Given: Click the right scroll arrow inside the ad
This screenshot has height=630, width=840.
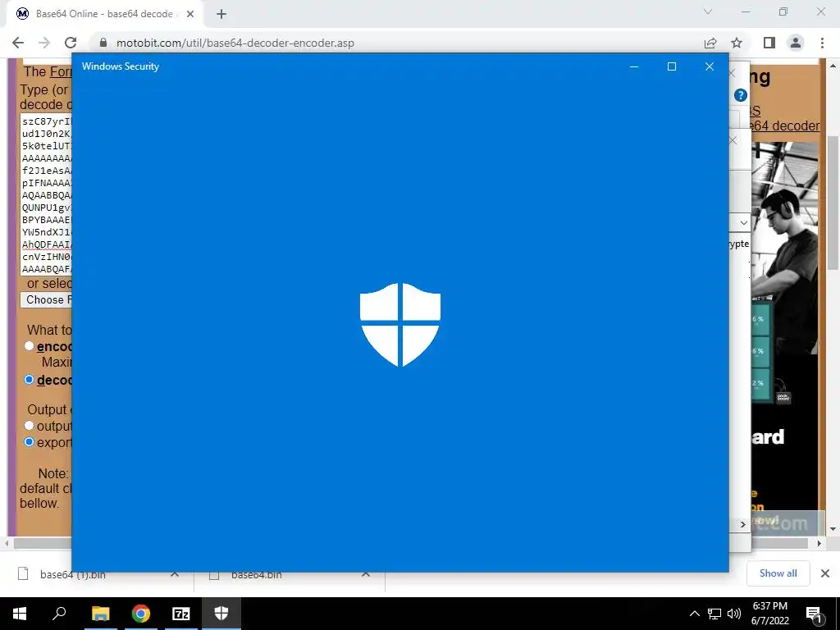Looking at the screenshot, I should 743,524.
